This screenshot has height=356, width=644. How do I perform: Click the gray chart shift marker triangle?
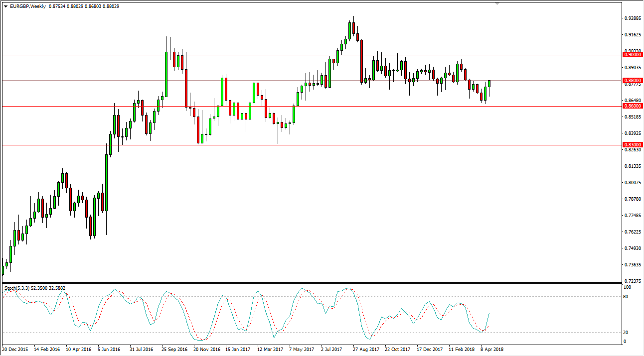pyautogui.click(x=497, y=3)
